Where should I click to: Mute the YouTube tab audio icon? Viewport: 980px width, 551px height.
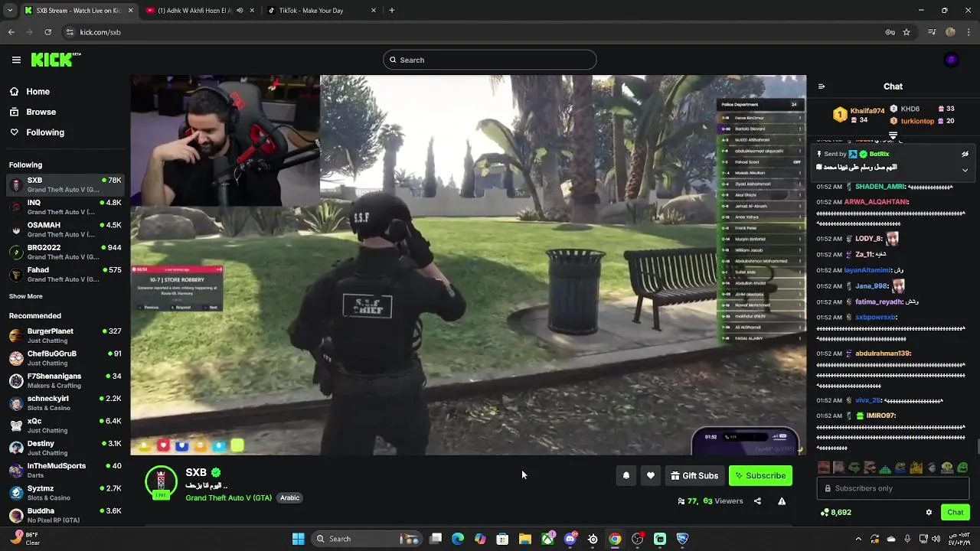[240, 11]
